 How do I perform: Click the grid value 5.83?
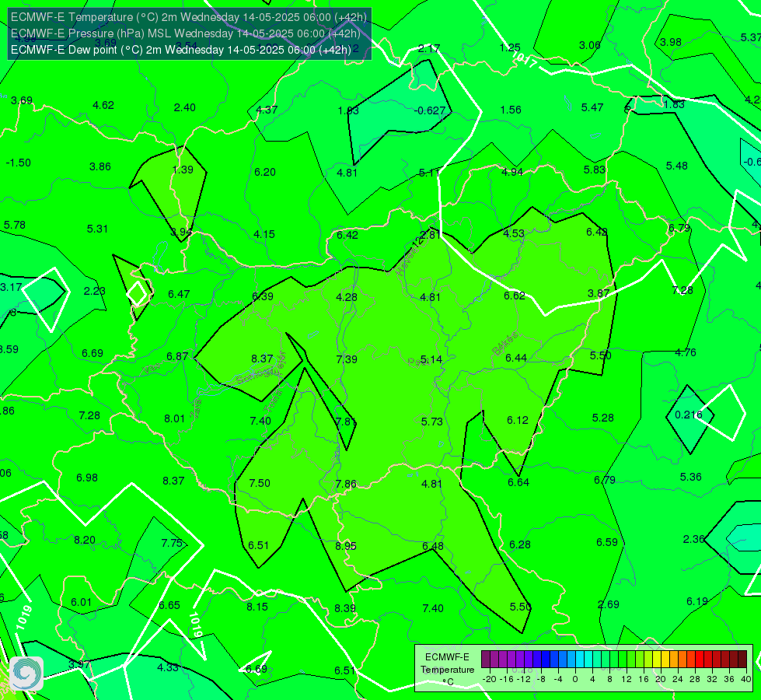coord(595,170)
